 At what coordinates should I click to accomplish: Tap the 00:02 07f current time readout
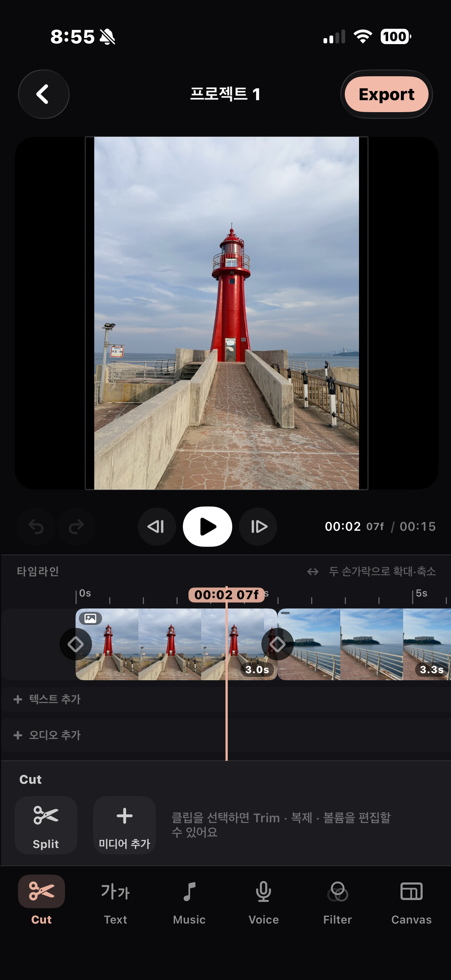click(354, 527)
